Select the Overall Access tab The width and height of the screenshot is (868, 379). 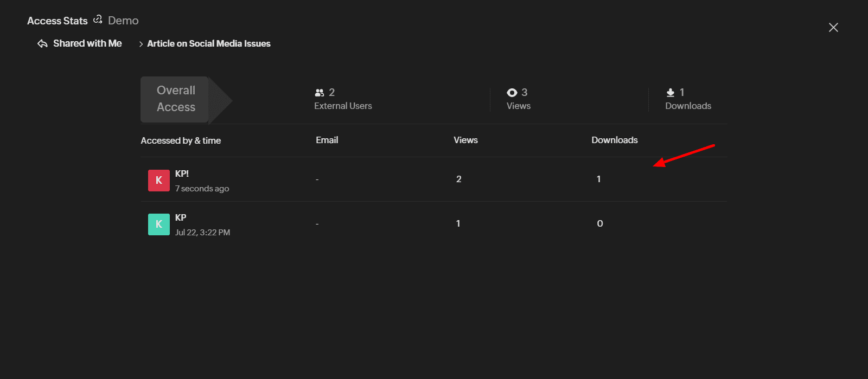pos(176,99)
